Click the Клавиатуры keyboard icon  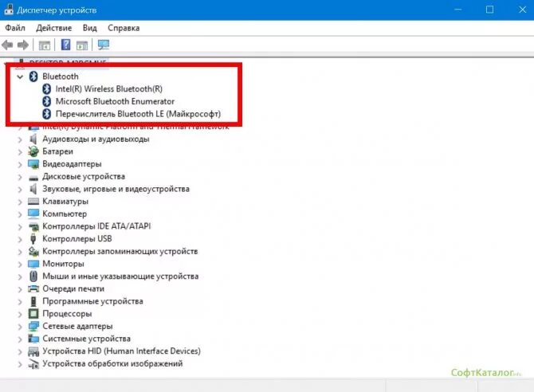point(33,202)
